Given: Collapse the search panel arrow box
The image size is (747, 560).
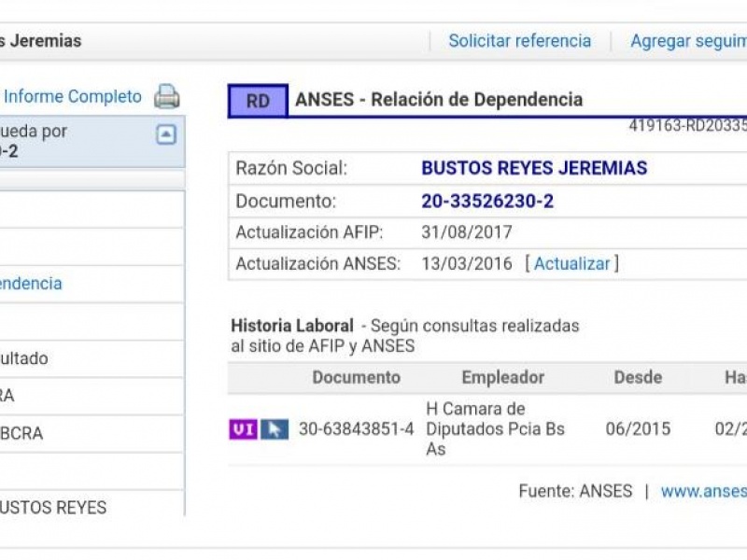Looking at the screenshot, I should [x=166, y=134].
